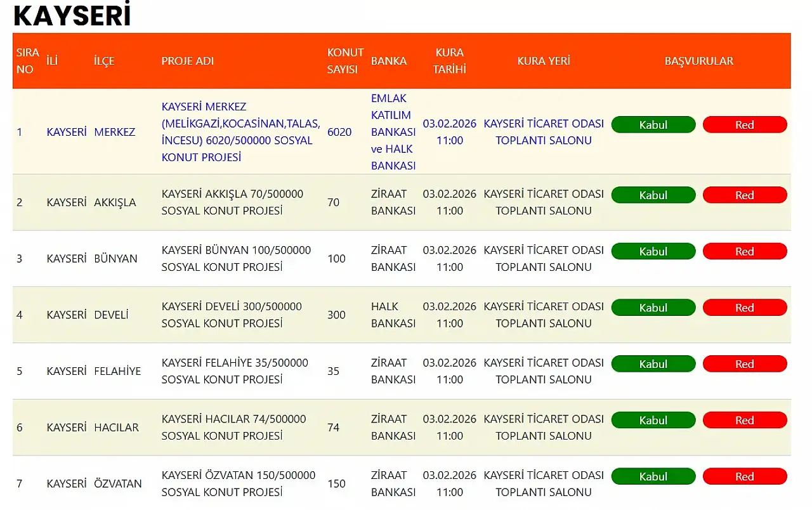Viewport: 812px width, 510px height.
Task: Click the MERKEZ district link
Action: click(114, 132)
